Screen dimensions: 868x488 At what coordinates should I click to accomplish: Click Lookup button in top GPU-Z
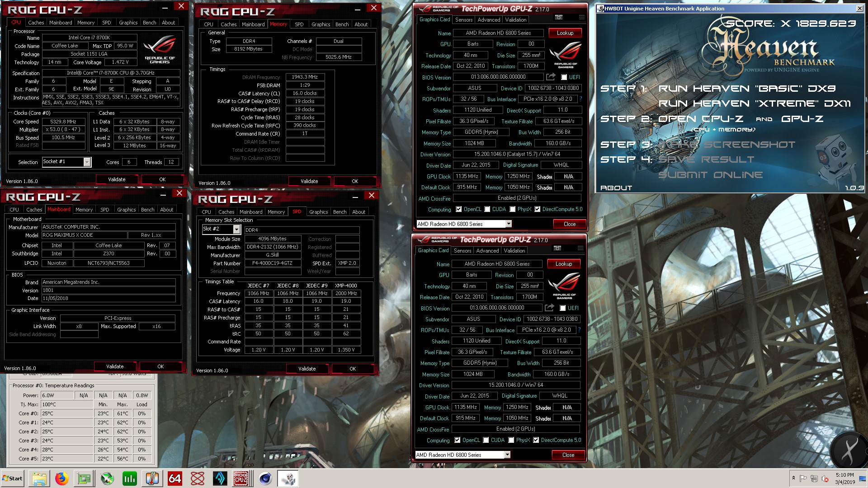565,33
